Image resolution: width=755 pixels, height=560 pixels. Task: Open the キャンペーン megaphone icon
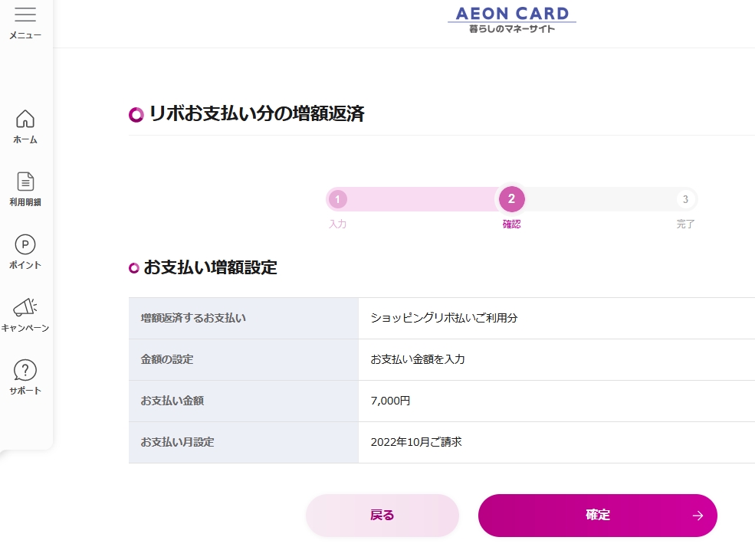pyautogui.click(x=25, y=307)
